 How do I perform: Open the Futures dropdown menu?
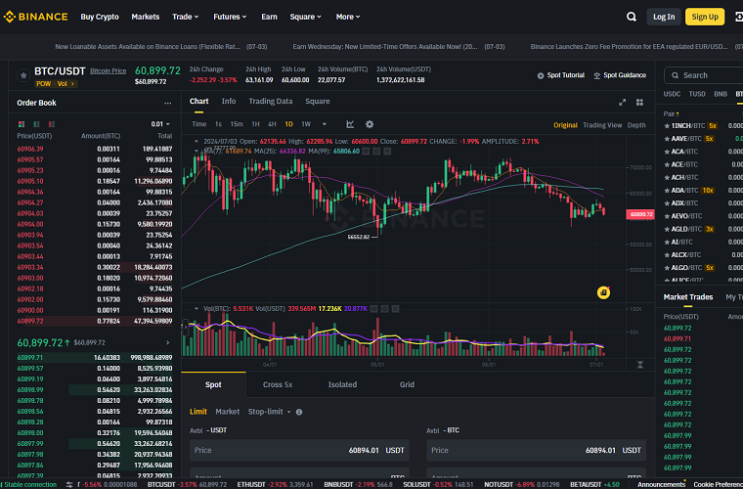click(x=230, y=17)
